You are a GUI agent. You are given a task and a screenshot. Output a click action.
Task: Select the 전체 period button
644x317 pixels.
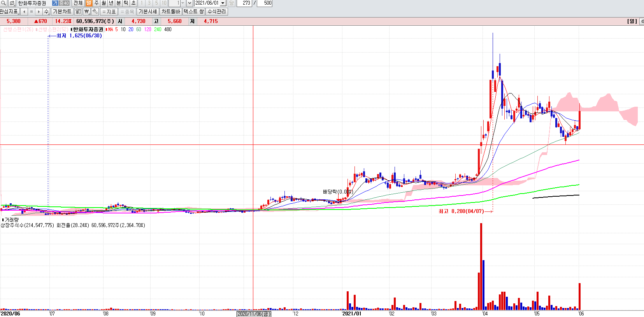[x=78, y=3]
